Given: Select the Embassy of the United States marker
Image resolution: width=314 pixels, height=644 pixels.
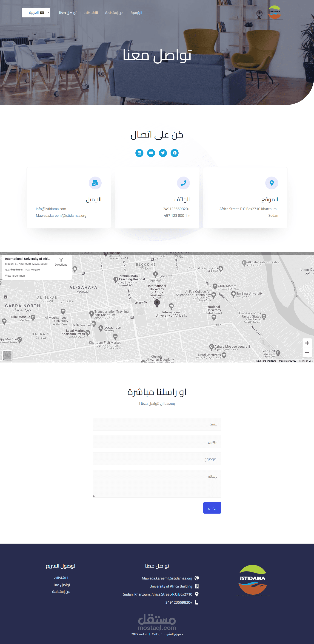Looking at the screenshot, I should pyautogui.click(x=264, y=317).
